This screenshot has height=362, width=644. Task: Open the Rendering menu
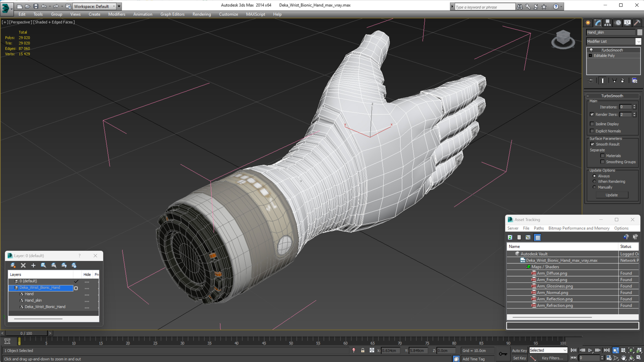(x=202, y=14)
